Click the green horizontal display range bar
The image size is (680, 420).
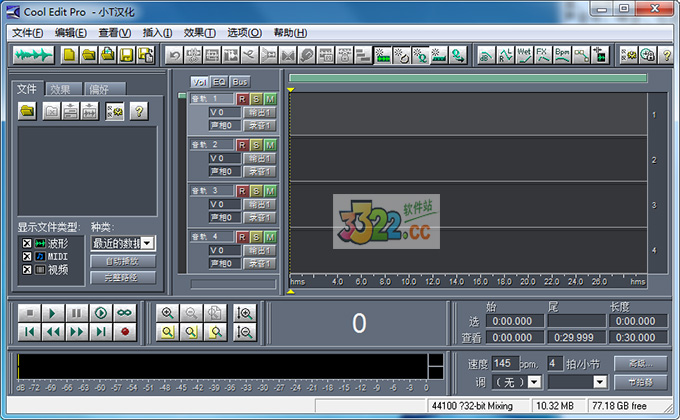coord(468,78)
